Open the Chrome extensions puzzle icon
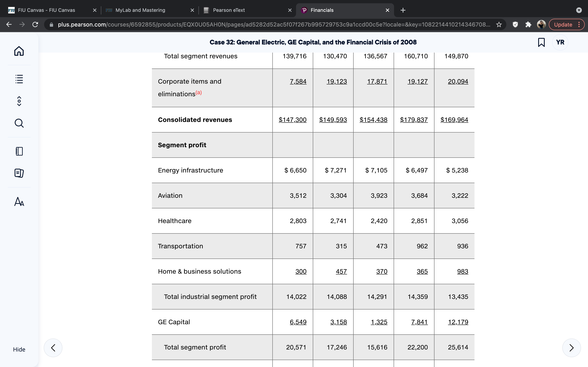This screenshot has width=588, height=367. coord(528,24)
